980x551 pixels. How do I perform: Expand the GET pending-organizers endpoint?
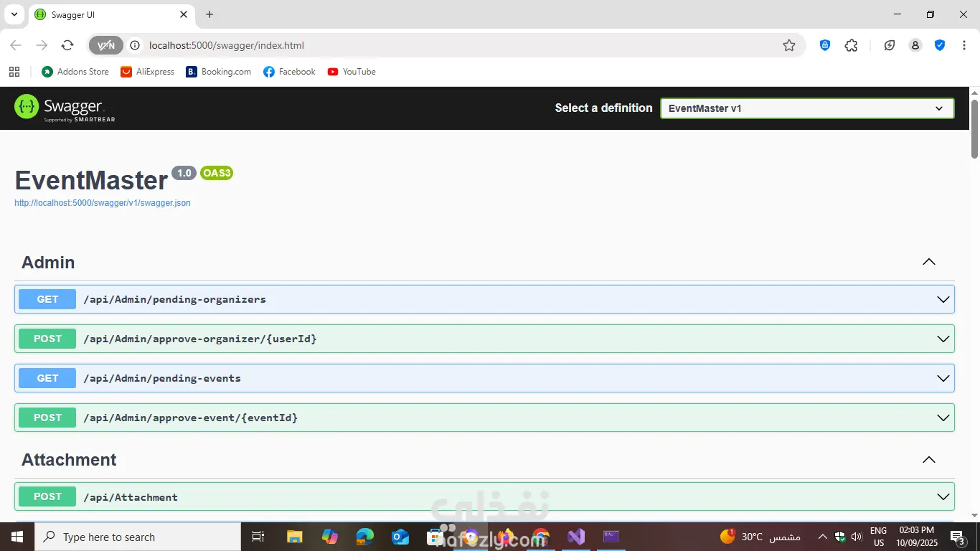point(484,299)
